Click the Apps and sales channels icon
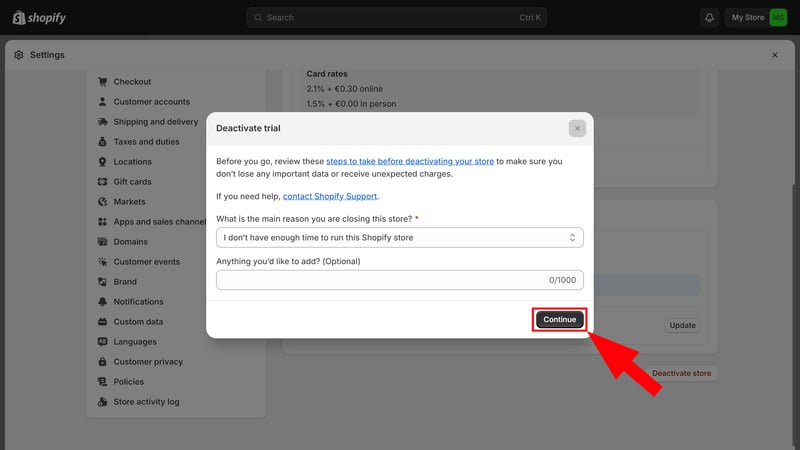 (x=103, y=221)
